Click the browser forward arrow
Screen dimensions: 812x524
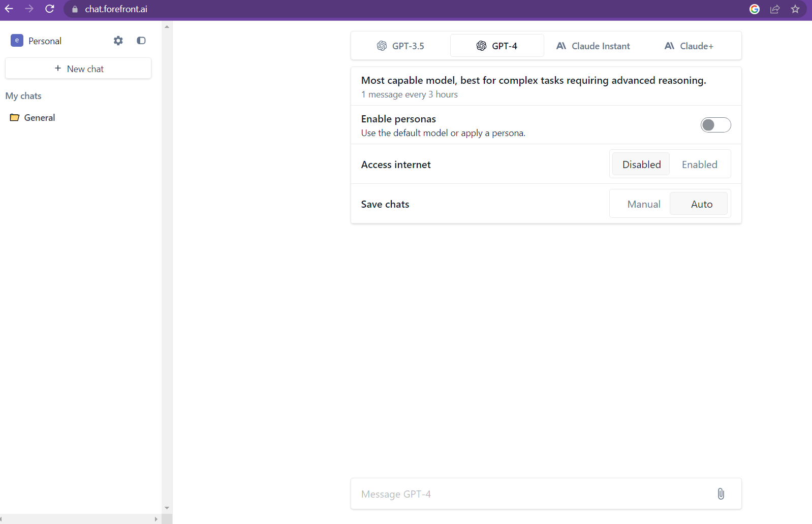coord(29,9)
